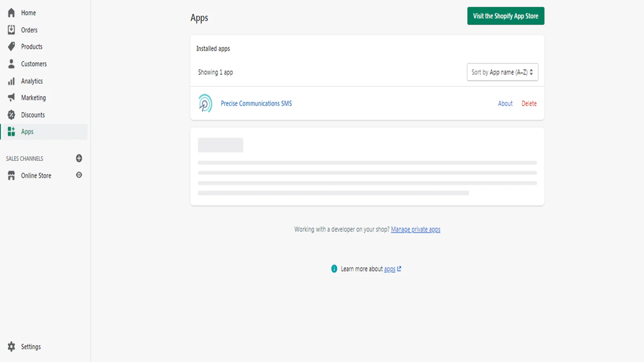The width and height of the screenshot is (644, 362).
Task: Open Marketing from the sidebar
Action: pos(33,98)
